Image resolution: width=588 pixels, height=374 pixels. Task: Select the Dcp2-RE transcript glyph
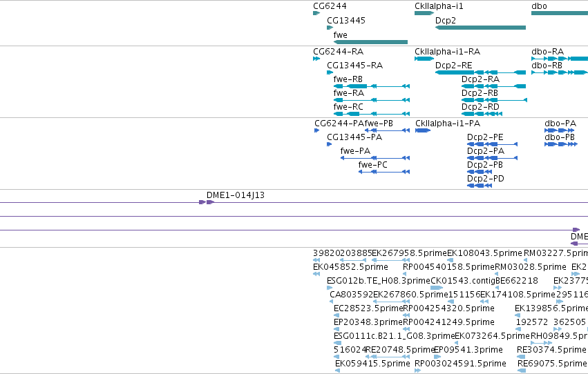coord(480,72)
